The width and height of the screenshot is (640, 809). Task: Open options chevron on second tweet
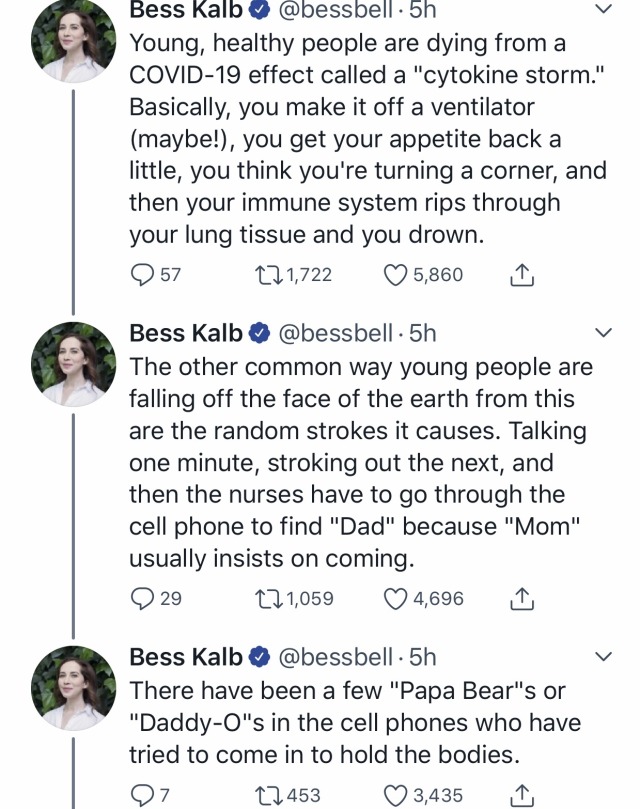603,333
